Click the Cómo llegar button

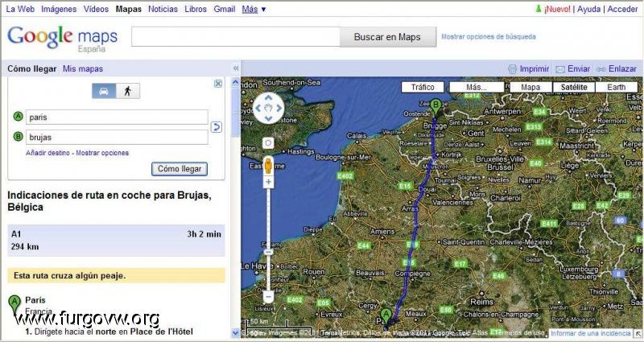[x=180, y=169]
